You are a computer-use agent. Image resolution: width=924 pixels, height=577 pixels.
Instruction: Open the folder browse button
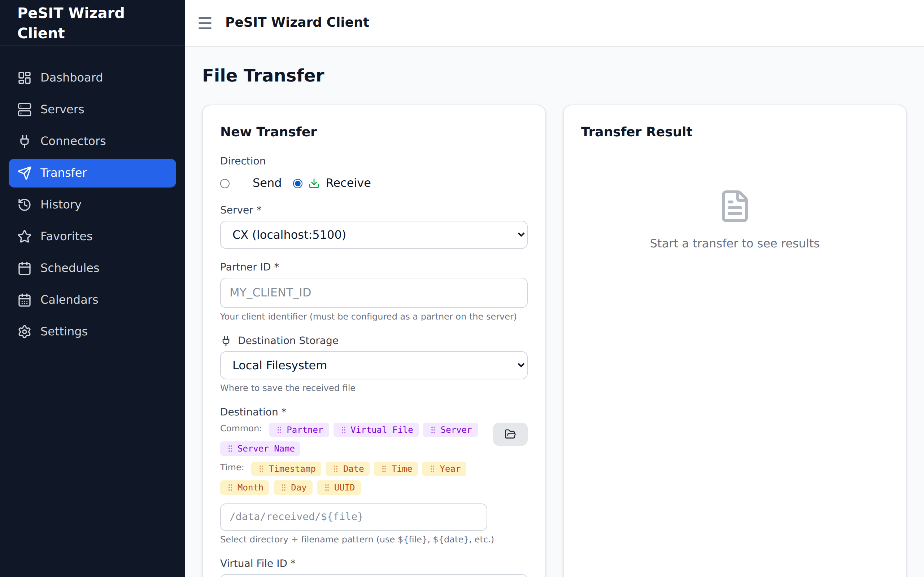(510, 434)
